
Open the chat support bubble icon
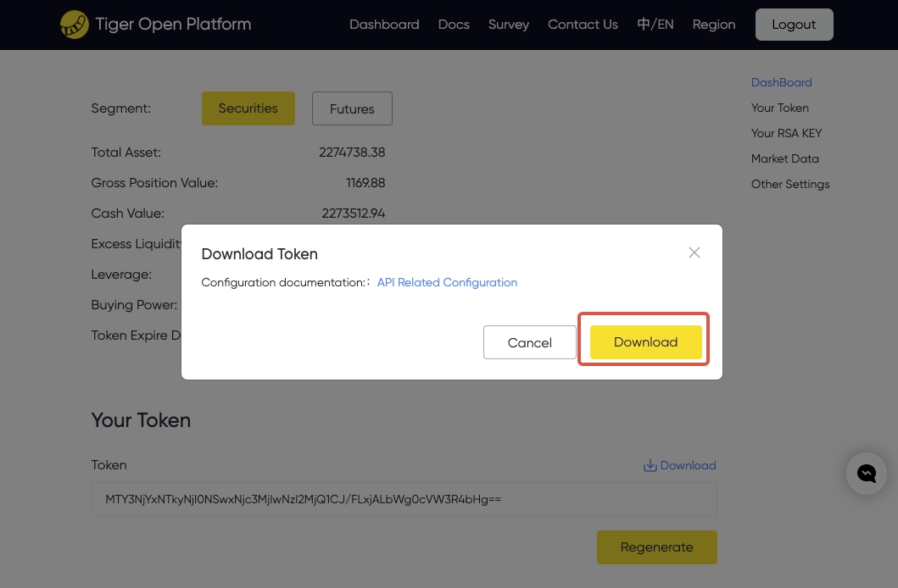[867, 473]
